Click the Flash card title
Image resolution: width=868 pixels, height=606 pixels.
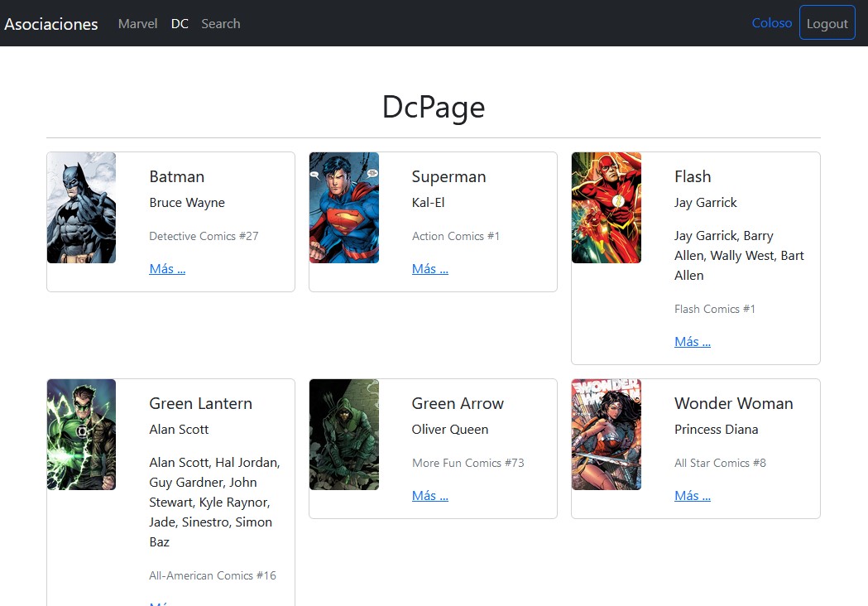tap(693, 176)
